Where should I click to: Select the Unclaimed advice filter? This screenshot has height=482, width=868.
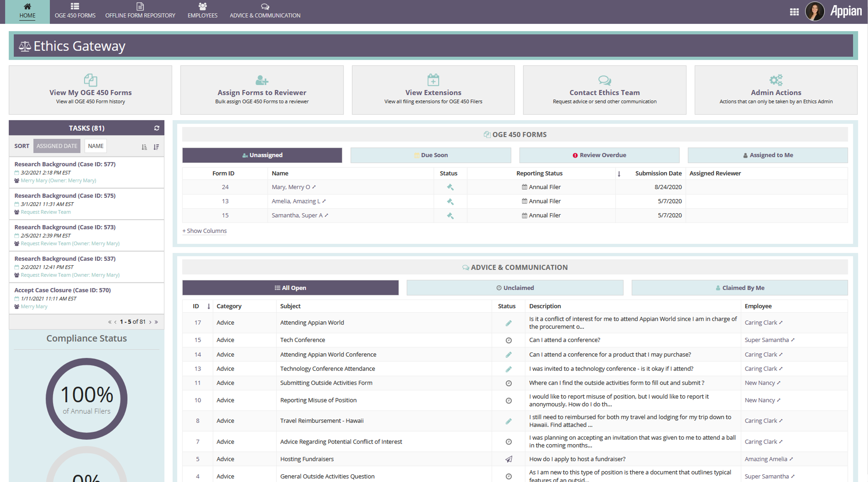pos(515,288)
